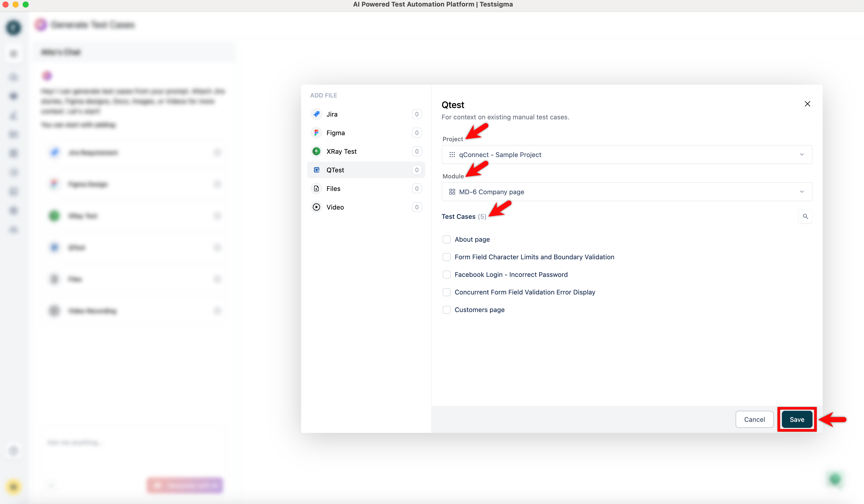Click the Video play icon

point(316,207)
